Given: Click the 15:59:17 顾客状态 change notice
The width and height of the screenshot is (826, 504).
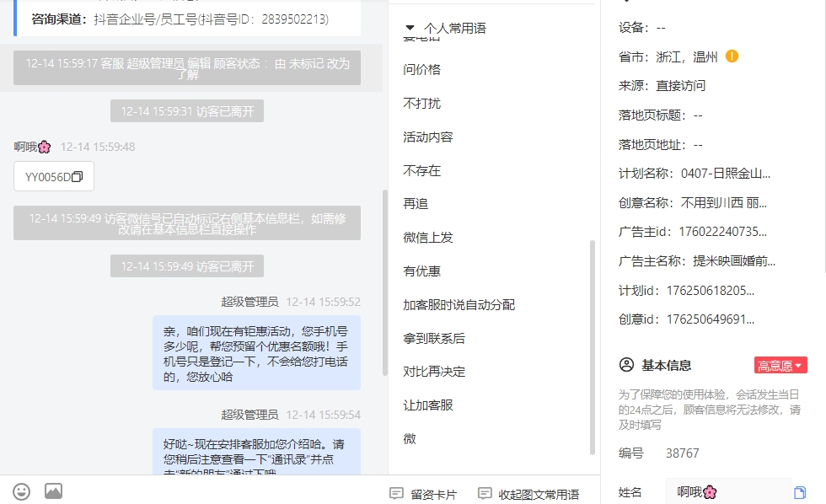Looking at the screenshot, I should click(x=187, y=68).
